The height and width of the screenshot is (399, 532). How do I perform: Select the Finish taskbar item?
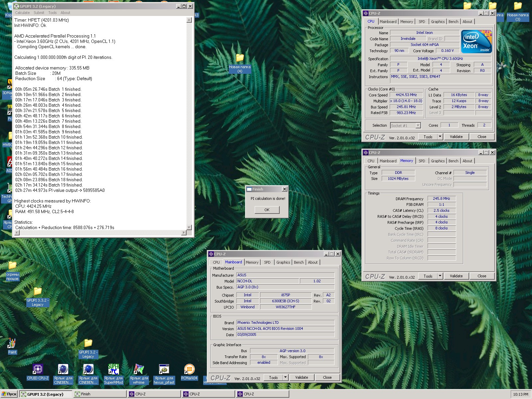pyautogui.click(x=100, y=394)
